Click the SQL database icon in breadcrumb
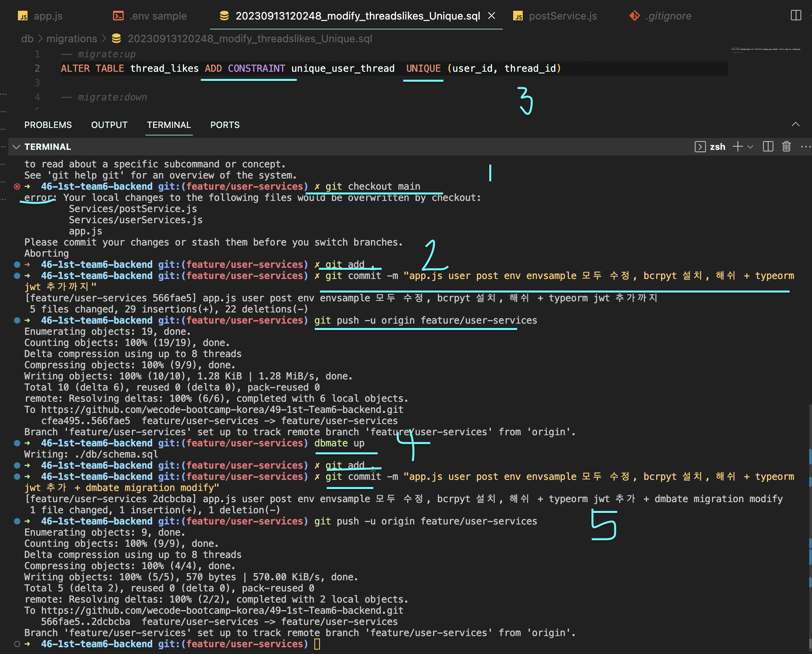Image resolution: width=812 pixels, height=654 pixels. [x=116, y=39]
